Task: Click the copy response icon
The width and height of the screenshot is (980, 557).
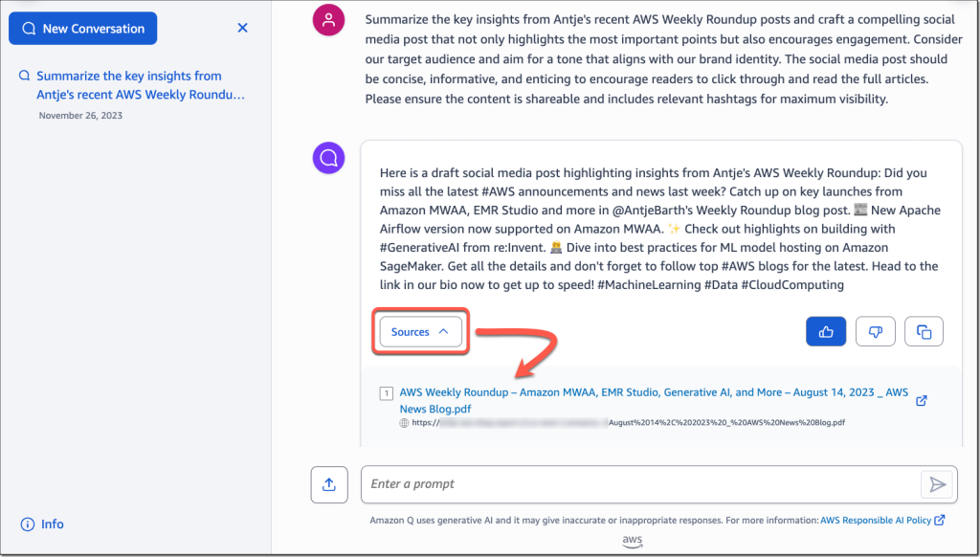Action: [x=924, y=330]
